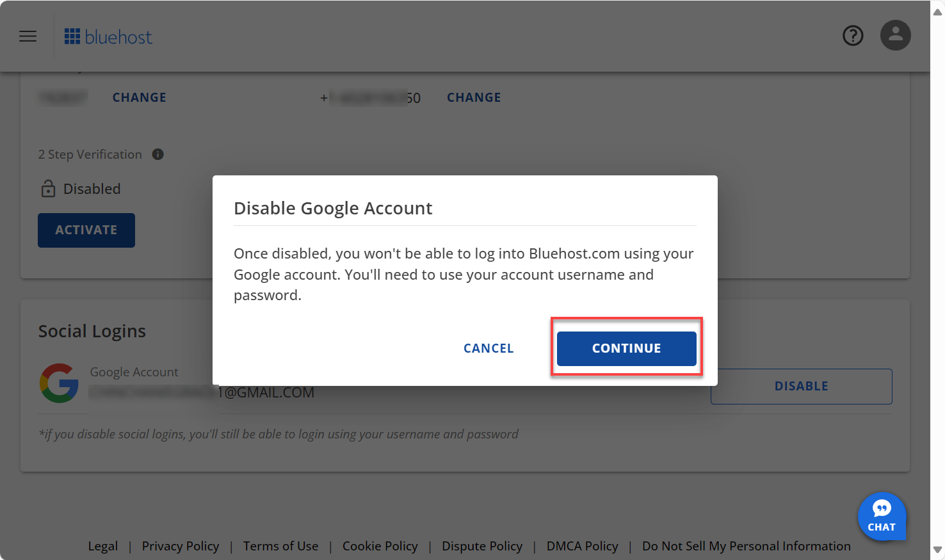The width and height of the screenshot is (945, 560).
Task: Open the Chat bubble widget
Action: 882,516
